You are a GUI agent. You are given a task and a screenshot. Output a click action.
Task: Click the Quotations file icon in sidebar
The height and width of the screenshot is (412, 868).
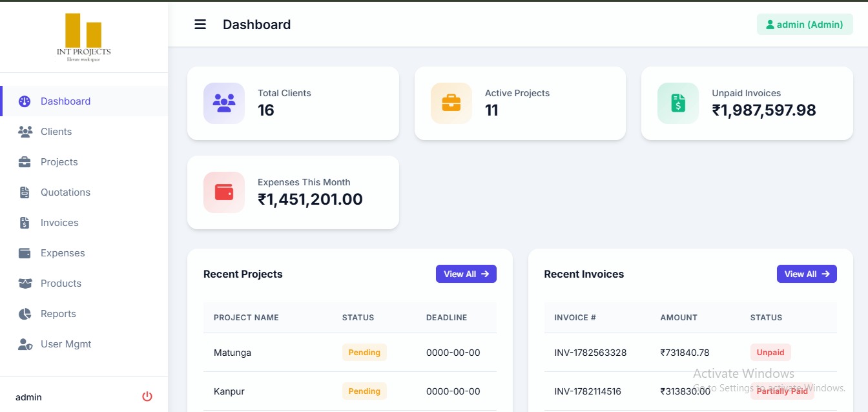(25, 192)
